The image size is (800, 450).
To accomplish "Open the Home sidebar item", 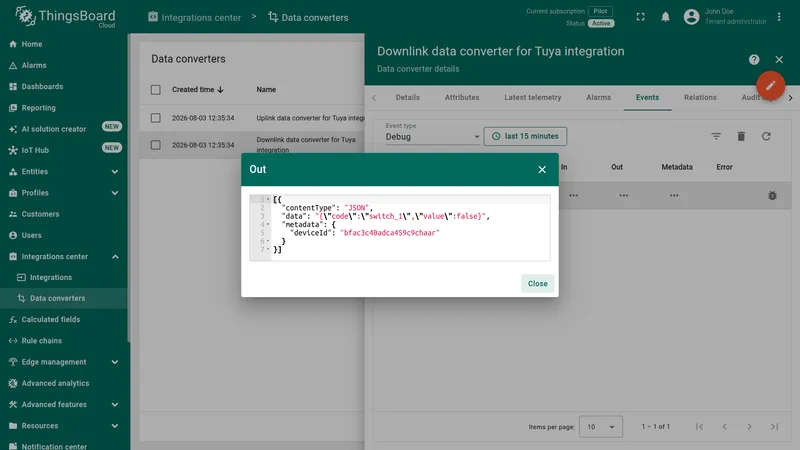I will coord(64,44).
